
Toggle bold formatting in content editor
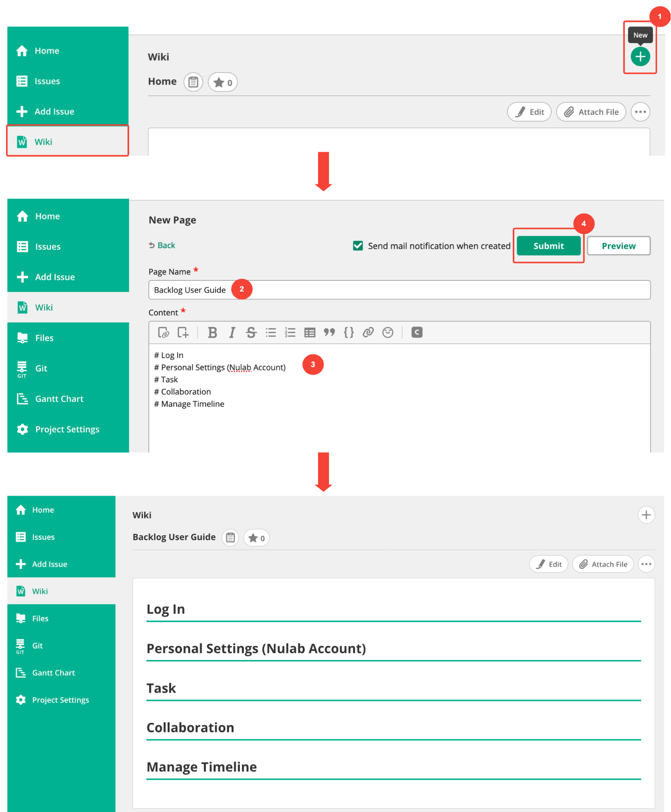pyautogui.click(x=212, y=333)
